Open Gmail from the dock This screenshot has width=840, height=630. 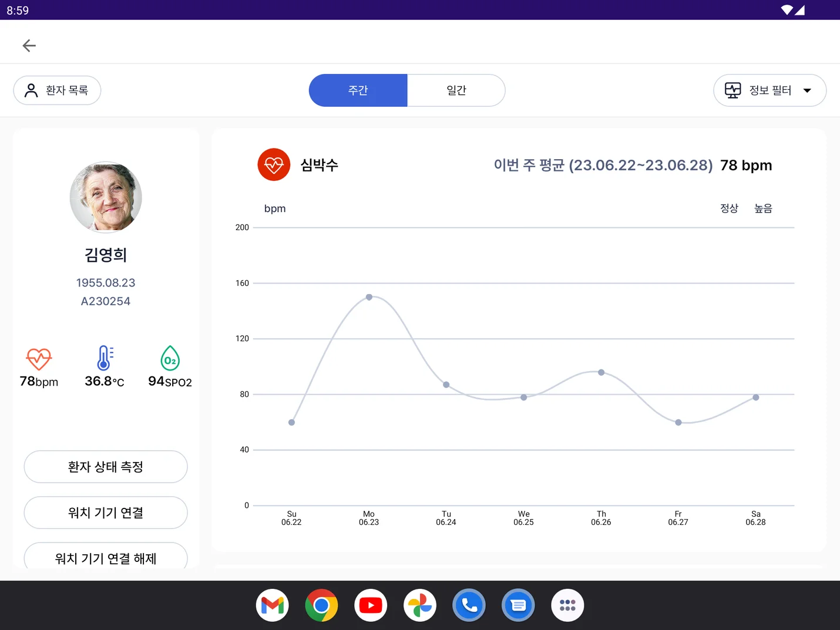[273, 605]
